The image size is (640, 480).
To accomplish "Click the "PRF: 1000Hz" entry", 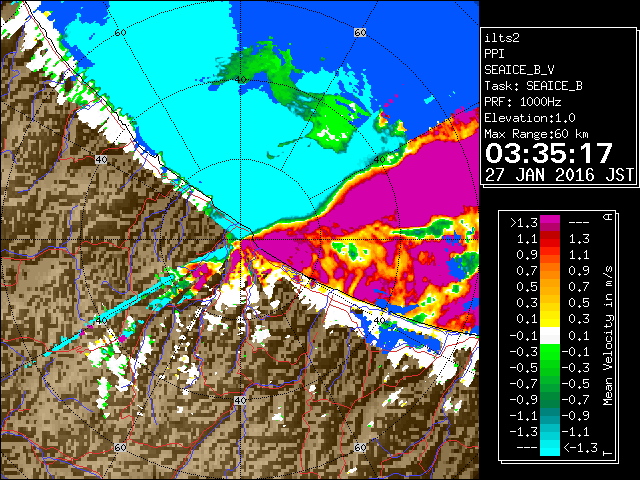I will [523, 102].
